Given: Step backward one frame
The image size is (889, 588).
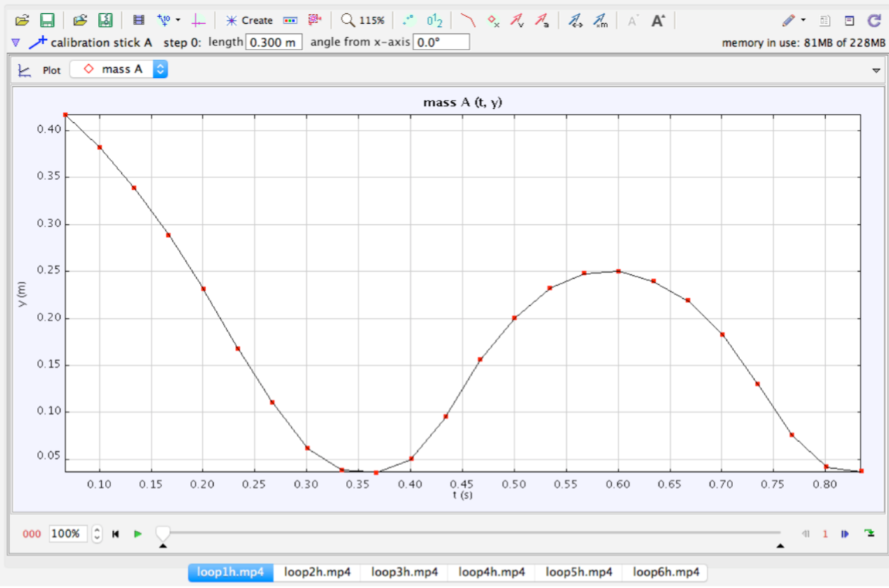Looking at the screenshot, I should (805, 534).
